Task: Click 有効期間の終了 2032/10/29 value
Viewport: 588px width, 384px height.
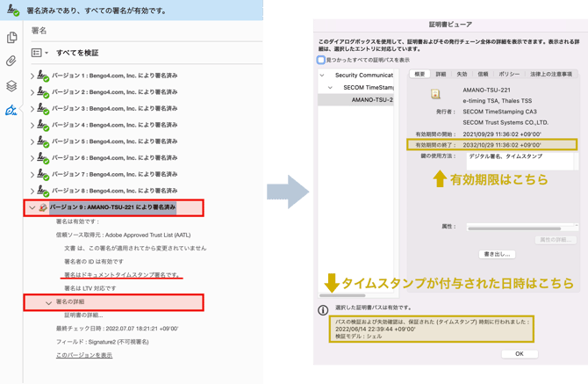Action: 502,145
